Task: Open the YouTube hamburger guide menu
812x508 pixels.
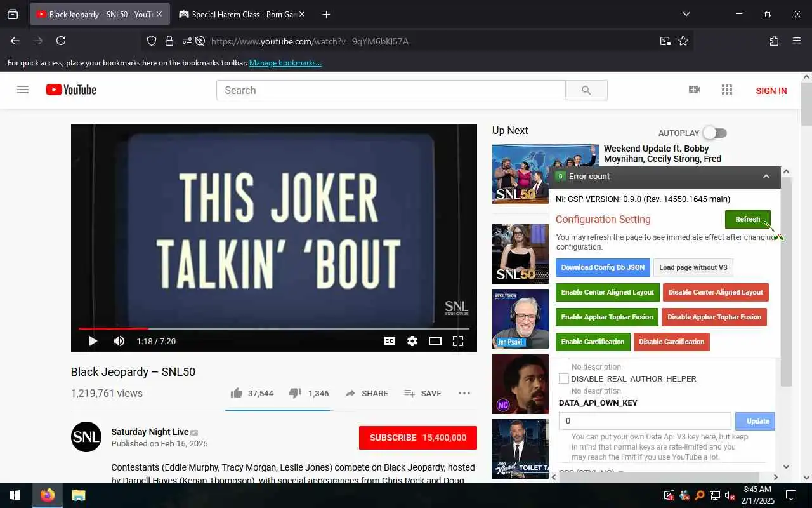Action: point(23,90)
